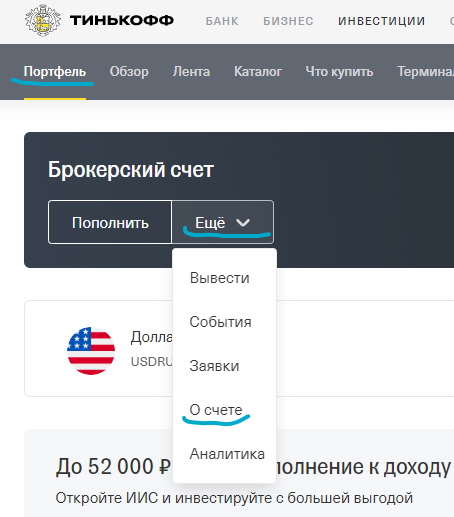This screenshot has height=517, width=454.
Task: Click the Тинькофф wordmark text
Action: coord(122,20)
